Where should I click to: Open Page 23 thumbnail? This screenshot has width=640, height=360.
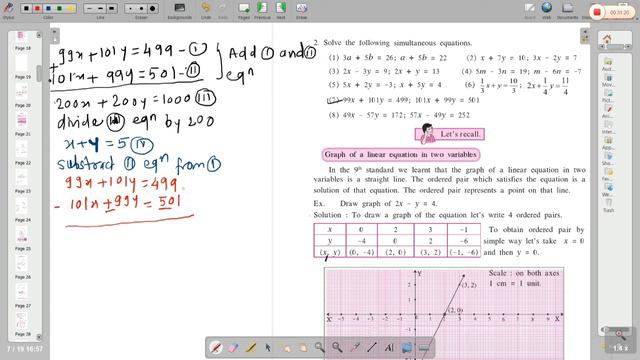22,180
